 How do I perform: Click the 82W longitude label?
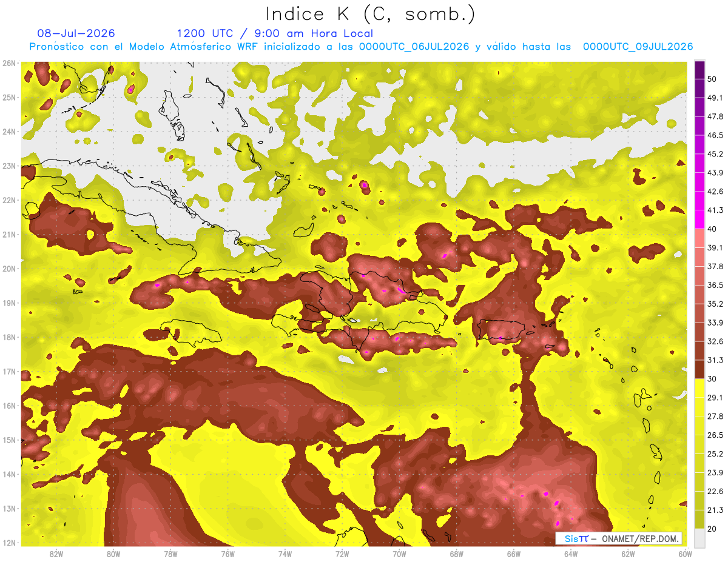pos(56,554)
